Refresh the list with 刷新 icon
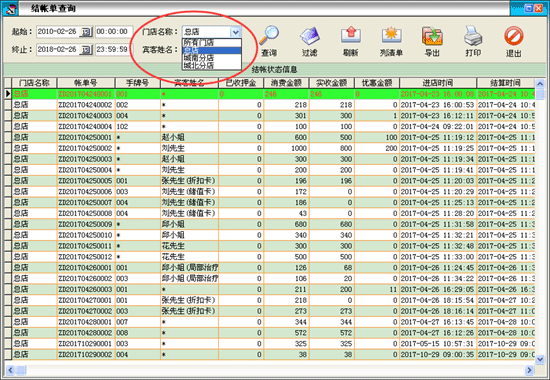The width and height of the screenshot is (550, 380). click(x=351, y=35)
